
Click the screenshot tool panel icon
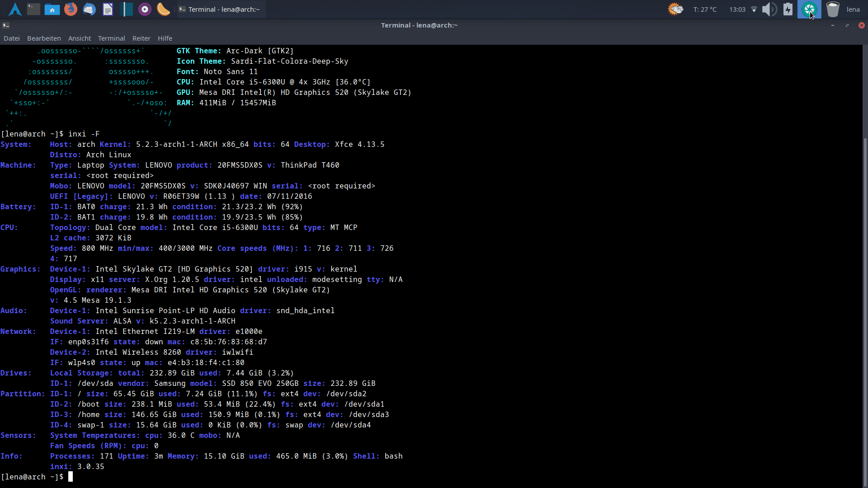[x=809, y=9]
